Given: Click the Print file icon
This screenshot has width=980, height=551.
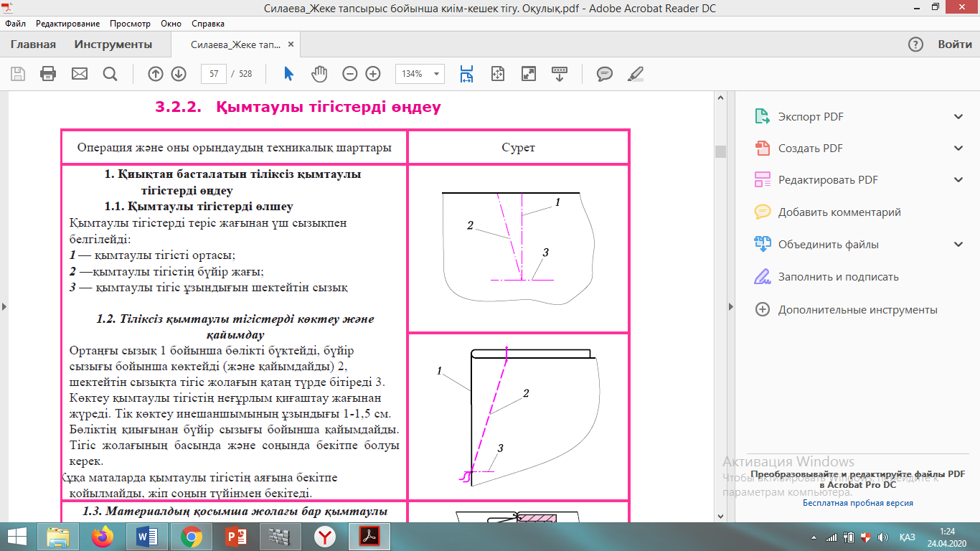Looking at the screenshot, I should 48,74.
